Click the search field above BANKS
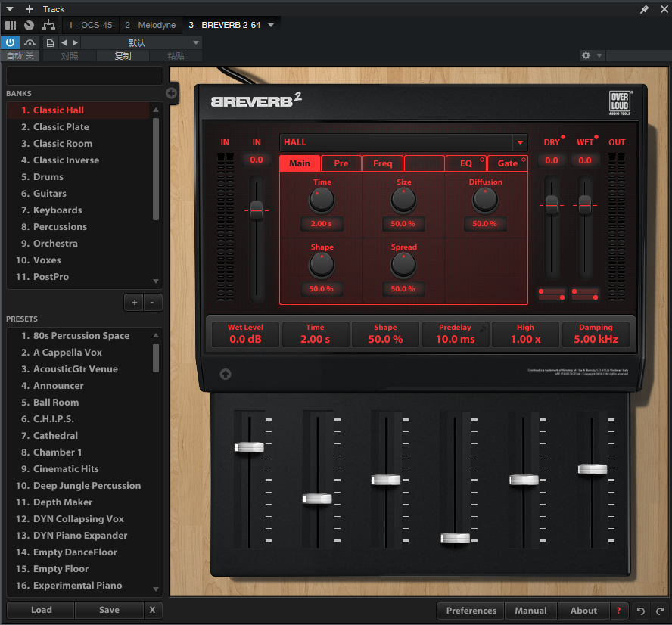Viewport: 672px width, 625px height. click(x=85, y=76)
